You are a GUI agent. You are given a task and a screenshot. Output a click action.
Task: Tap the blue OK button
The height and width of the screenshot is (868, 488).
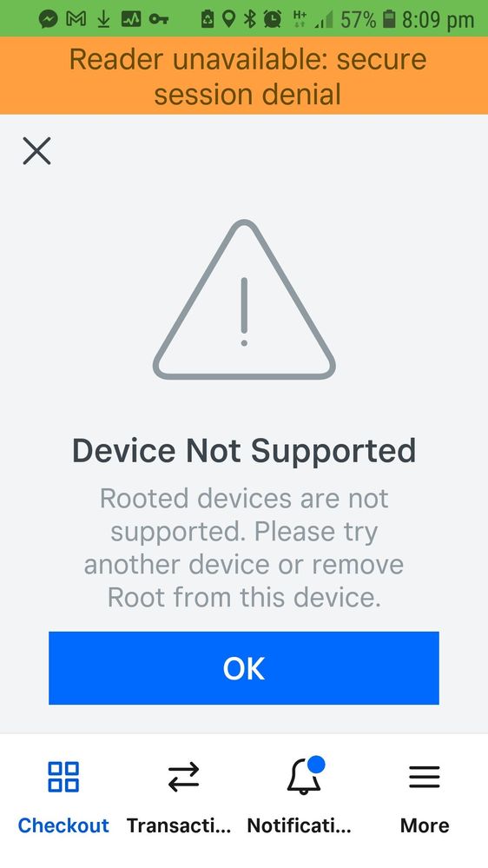[244, 668]
